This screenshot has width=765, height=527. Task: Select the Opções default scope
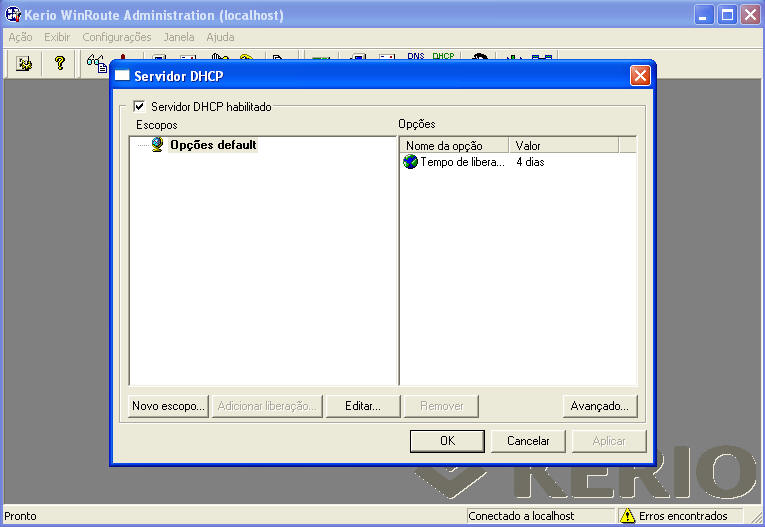pyautogui.click(x=212, y=145)
